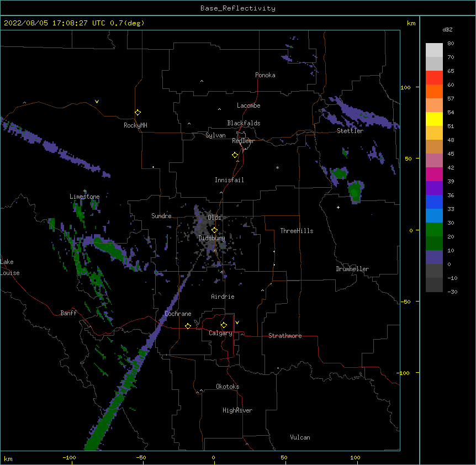This screenshot has height=465, width=476.
Task: Pick the light gray swatch between 80 and 70
Action: coord(434,50)
